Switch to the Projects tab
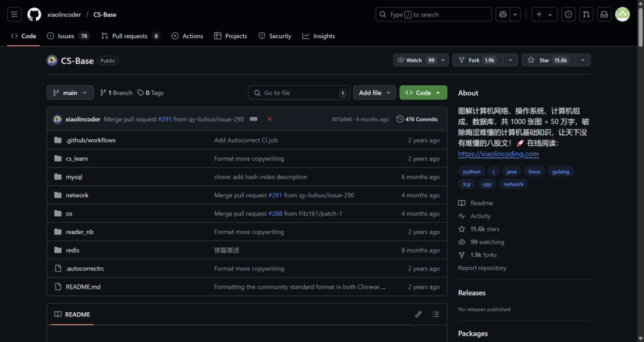Screen dimensions: 644x342 [x=231, y=36]
